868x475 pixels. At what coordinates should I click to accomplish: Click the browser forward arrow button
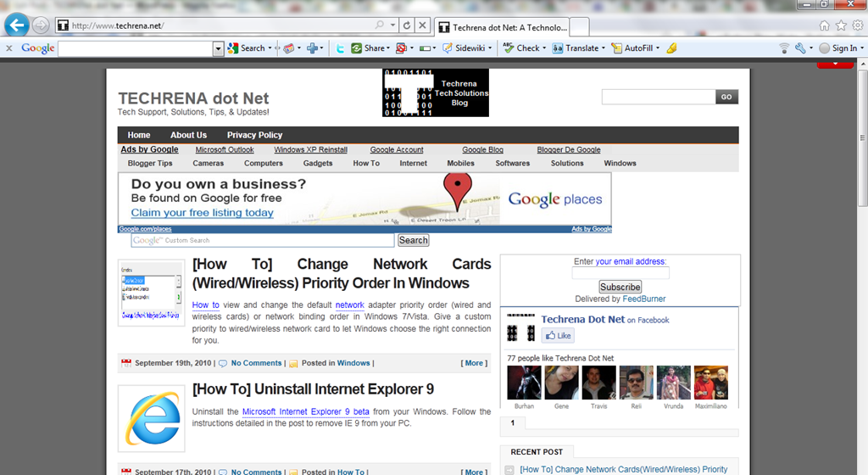(x=41, y=25)
